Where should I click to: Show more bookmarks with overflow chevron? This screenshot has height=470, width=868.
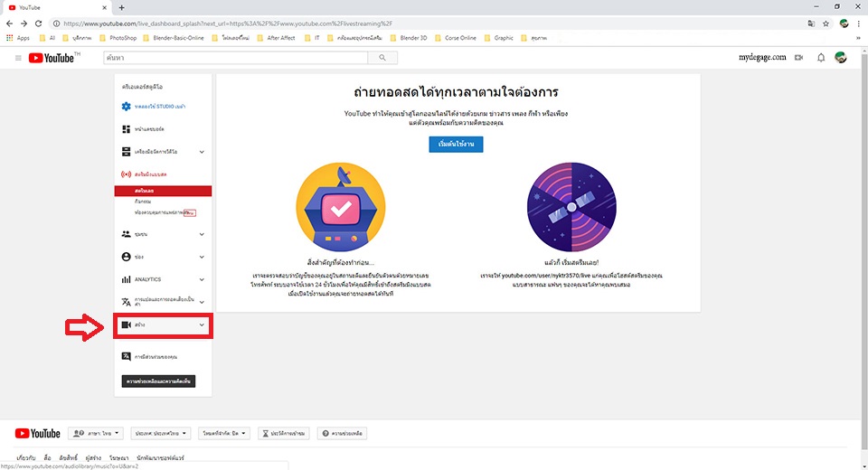[x=859, y=38]
